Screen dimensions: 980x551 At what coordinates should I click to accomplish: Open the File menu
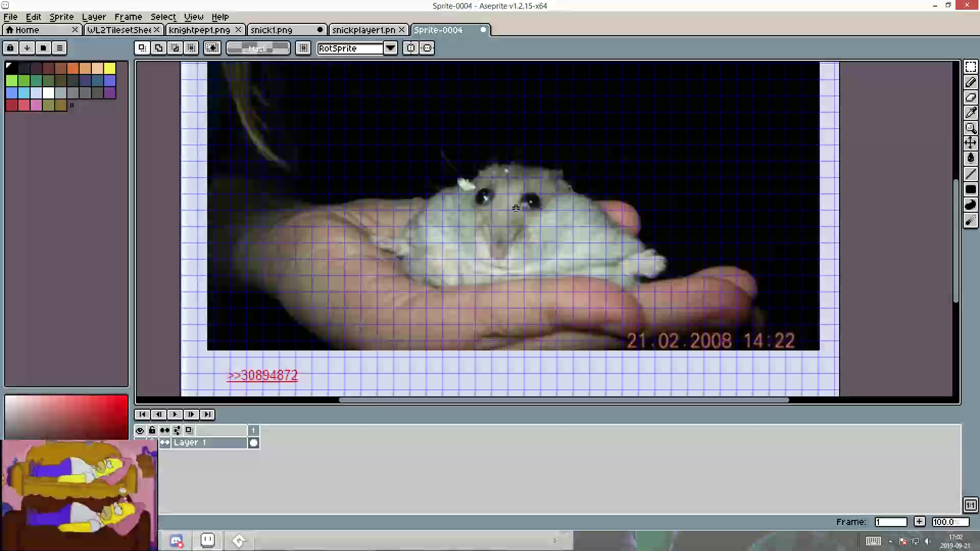coord(11,17)
